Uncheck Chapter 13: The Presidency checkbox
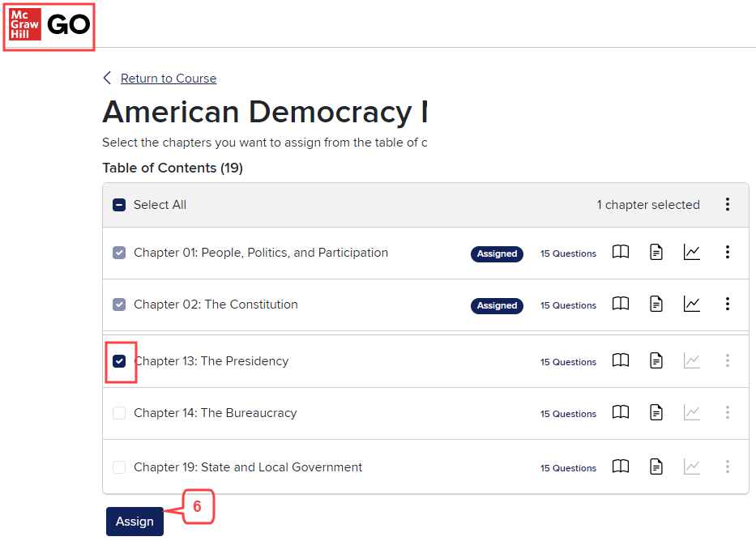This screenshot has width=756, height=541. click(119, 361)
